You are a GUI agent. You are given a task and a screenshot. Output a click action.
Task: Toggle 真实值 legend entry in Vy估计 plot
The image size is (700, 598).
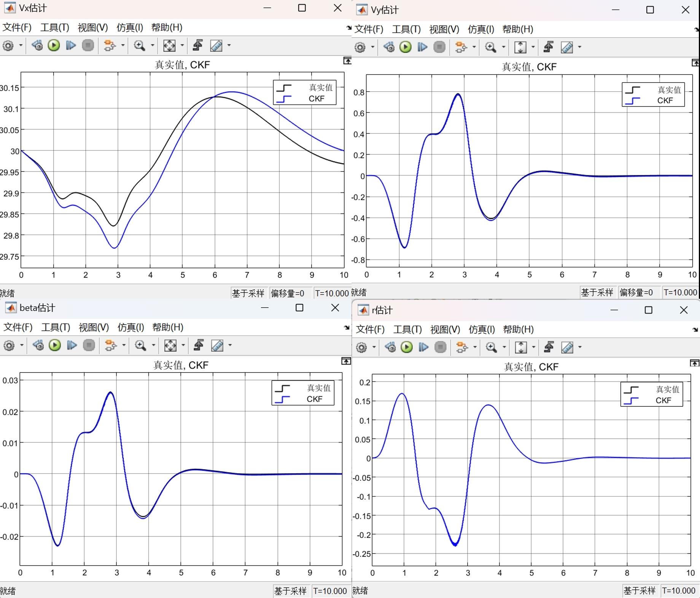click(x=653, y=90)
